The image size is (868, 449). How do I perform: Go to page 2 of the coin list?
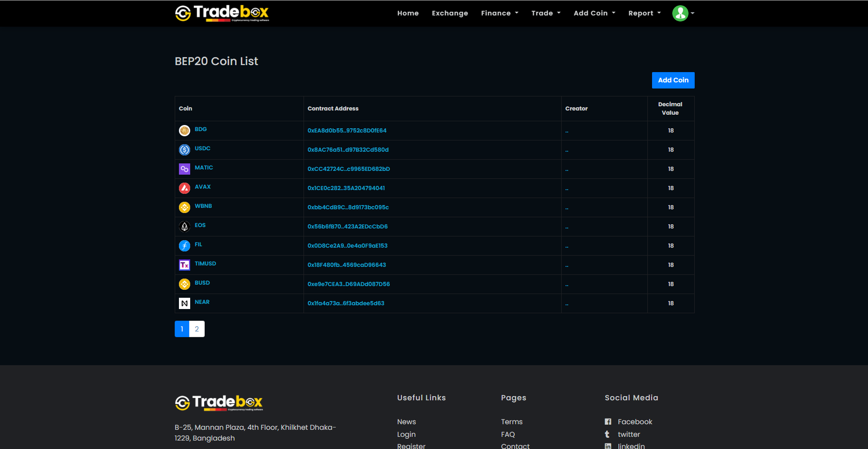(197, 329)
